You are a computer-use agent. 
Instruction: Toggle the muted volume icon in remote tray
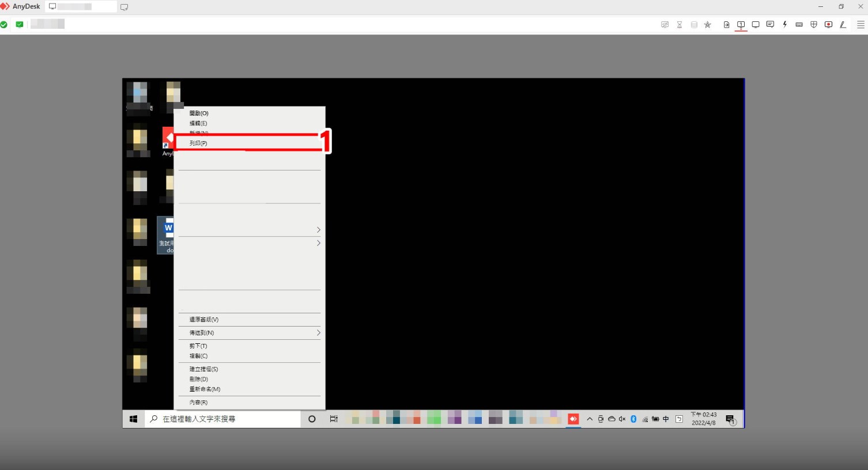click(622, 419)
